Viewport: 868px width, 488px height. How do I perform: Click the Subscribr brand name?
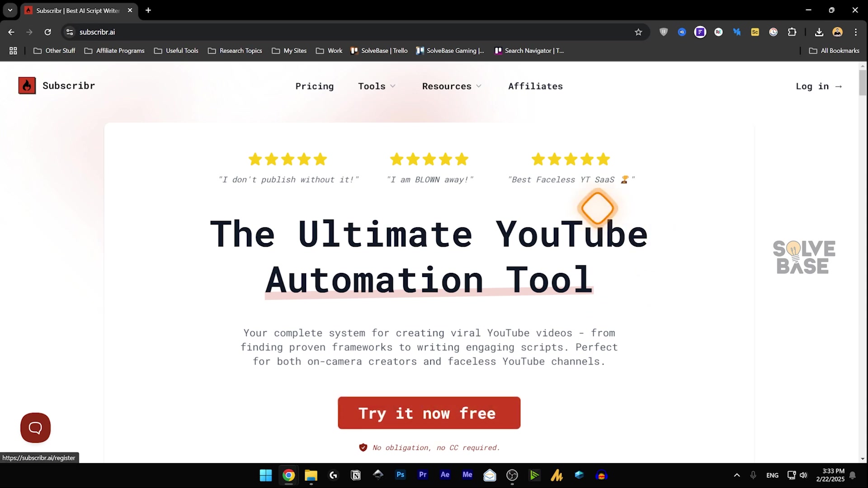coord(69,85)
